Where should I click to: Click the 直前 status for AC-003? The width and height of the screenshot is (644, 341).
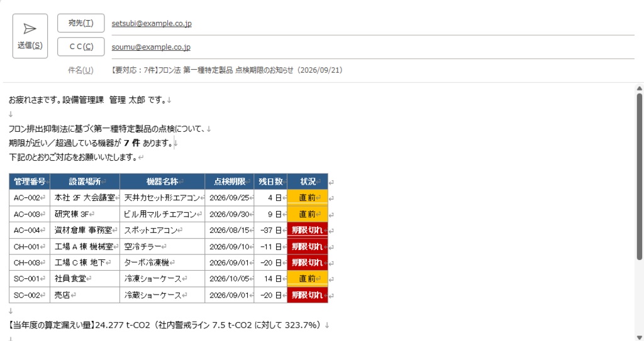pos(308,214)
